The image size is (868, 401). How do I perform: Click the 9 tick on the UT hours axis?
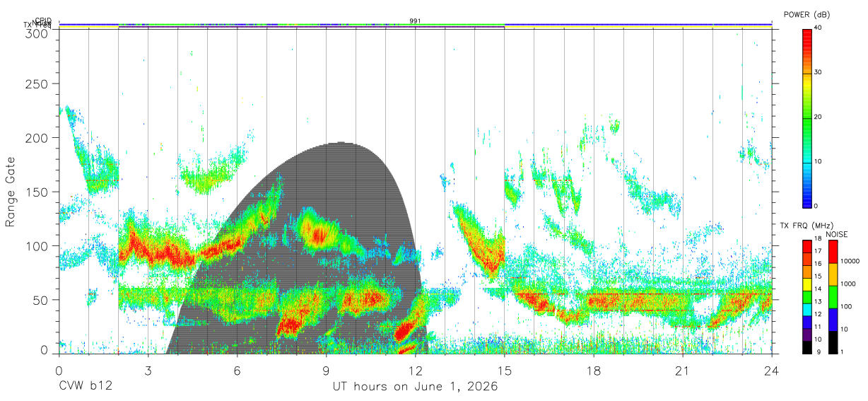tap(327, 370)
